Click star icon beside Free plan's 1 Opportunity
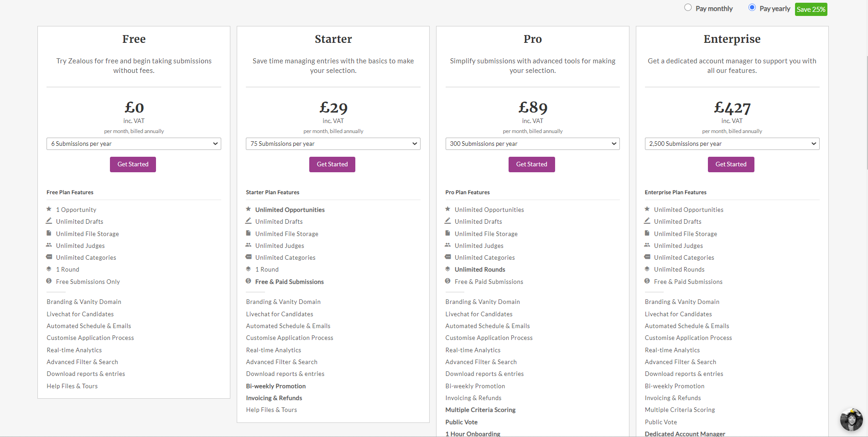The image size is (868, 437). tap(49, 209)
